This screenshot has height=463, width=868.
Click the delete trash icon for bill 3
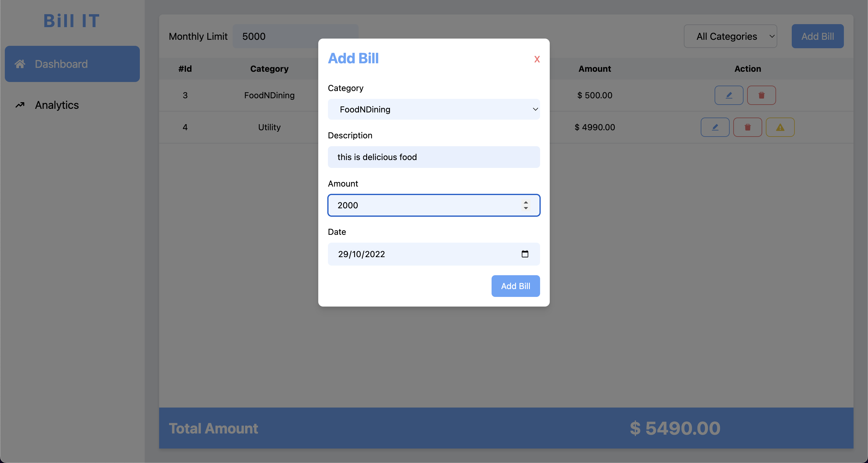761,95
